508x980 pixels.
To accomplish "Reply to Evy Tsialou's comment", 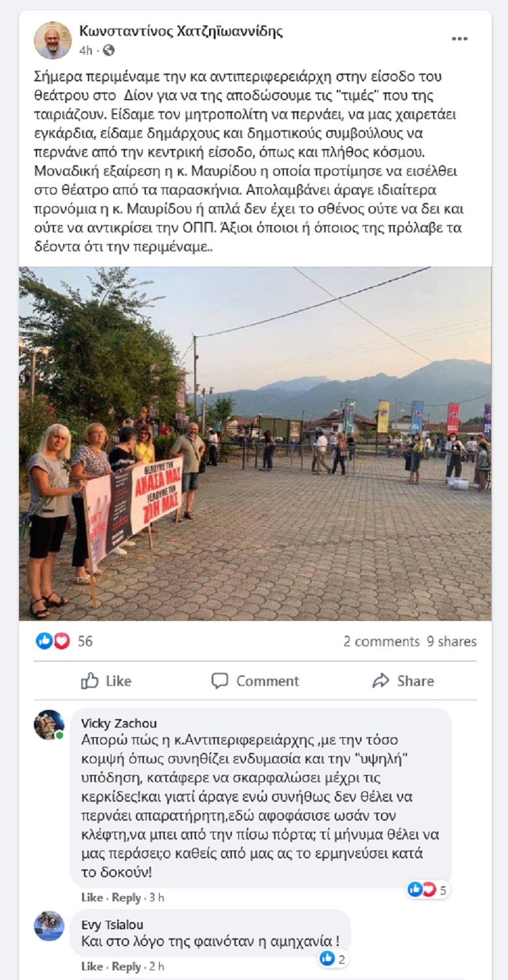I will [x=126, y=966].
